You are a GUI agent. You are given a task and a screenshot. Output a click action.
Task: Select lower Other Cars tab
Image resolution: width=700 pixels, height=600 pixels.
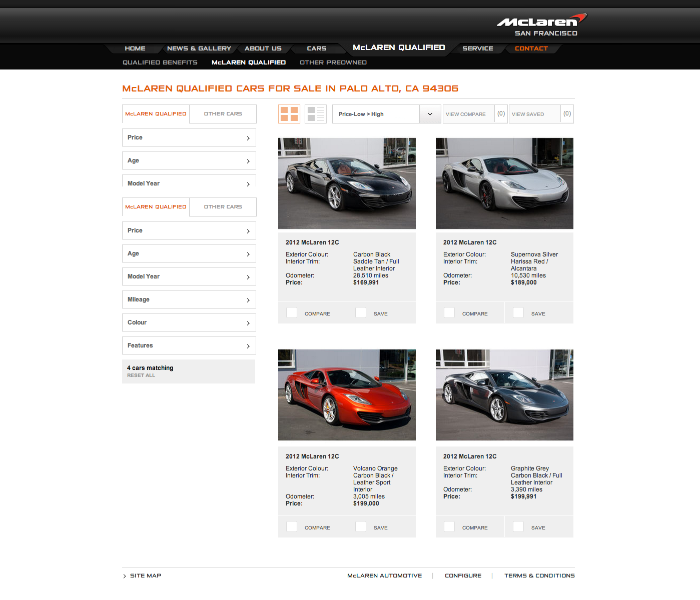tap(223, 207)
